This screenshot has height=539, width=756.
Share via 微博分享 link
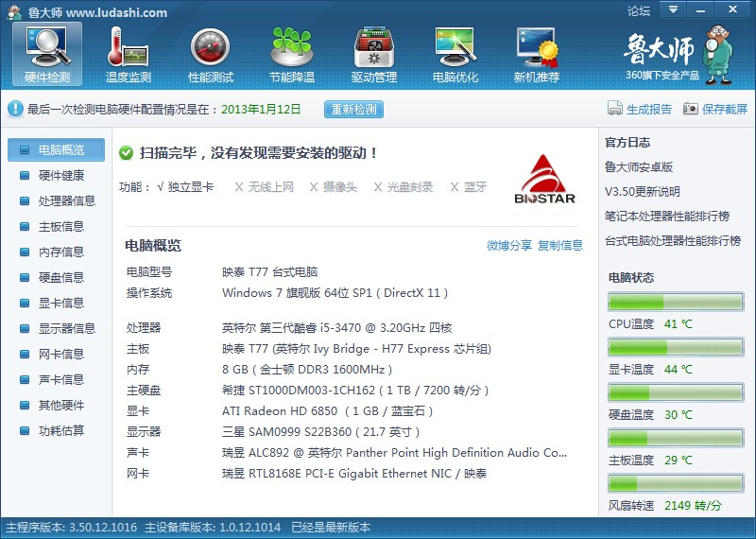(x=509, y=245)
